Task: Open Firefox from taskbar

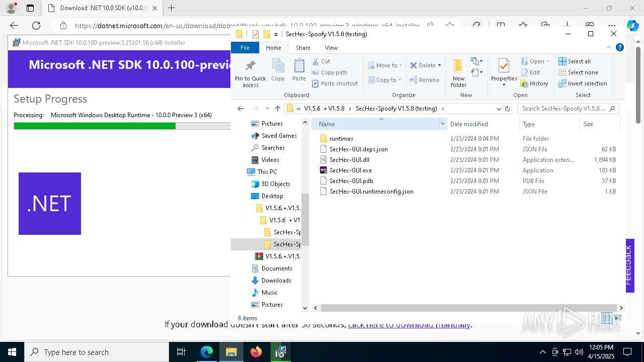Action: tap(256, 352)
